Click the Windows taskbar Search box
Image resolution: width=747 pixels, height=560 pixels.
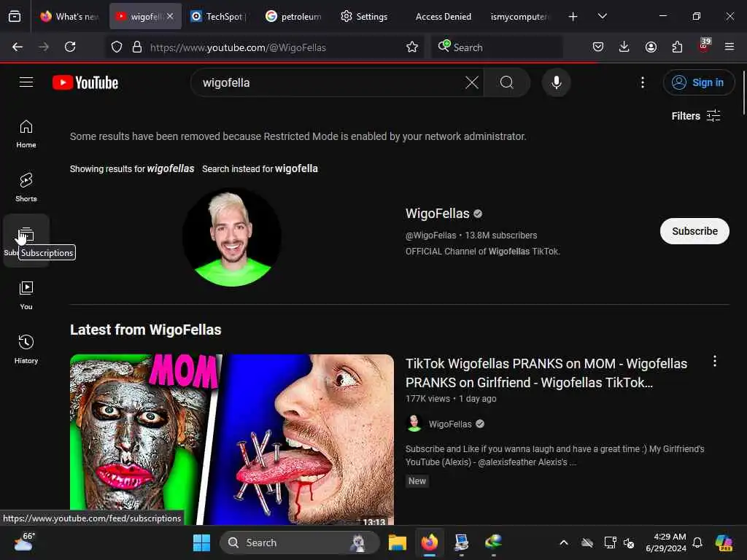(299, 542)
